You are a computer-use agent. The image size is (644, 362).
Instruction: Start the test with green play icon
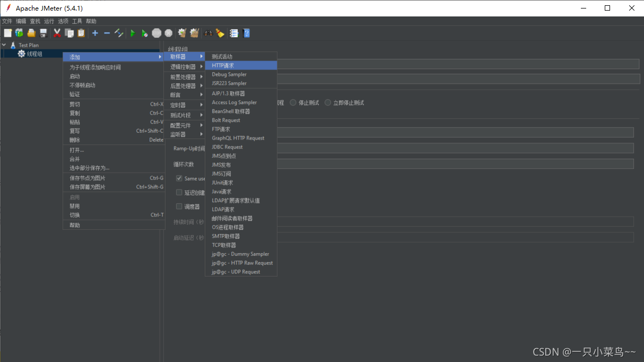click(x=133, y=33)
